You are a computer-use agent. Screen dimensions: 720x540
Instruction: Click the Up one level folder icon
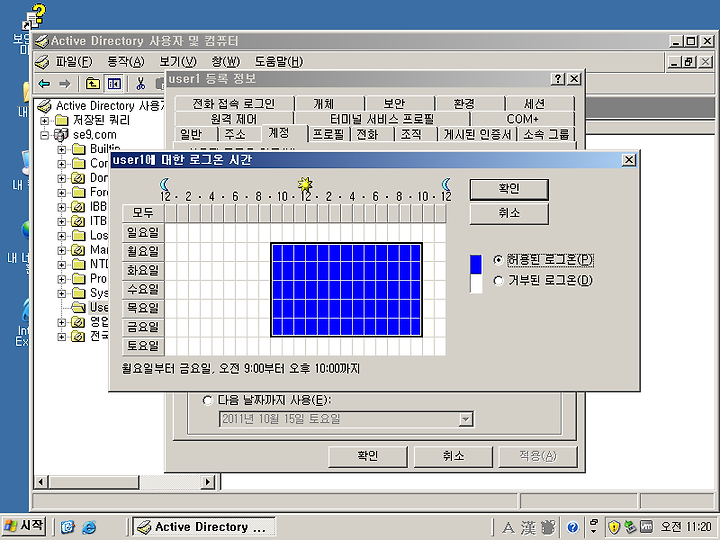point(93,84)
